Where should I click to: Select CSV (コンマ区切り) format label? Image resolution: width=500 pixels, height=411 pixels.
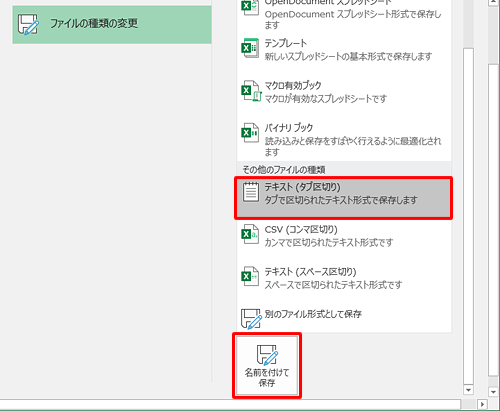(301, 229)
